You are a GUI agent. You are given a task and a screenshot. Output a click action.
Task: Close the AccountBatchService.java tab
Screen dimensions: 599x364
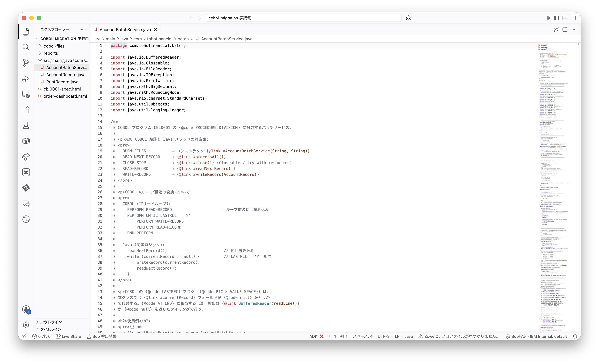coord(156,30)
